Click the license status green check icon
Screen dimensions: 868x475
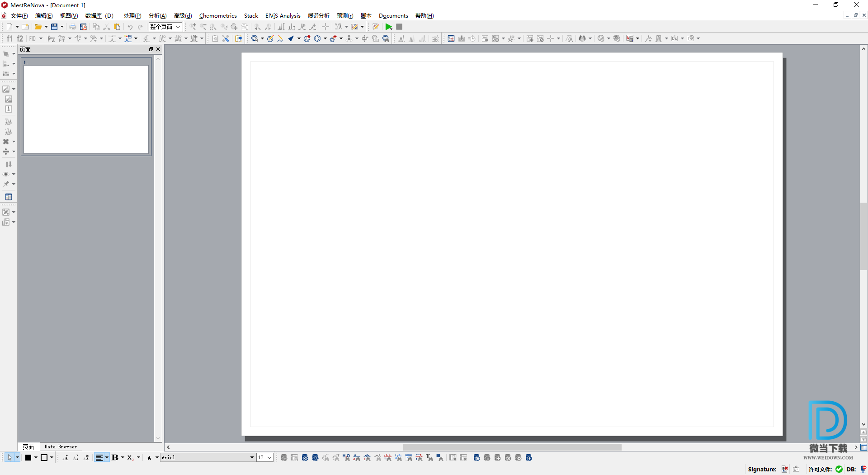pos(839,469)
